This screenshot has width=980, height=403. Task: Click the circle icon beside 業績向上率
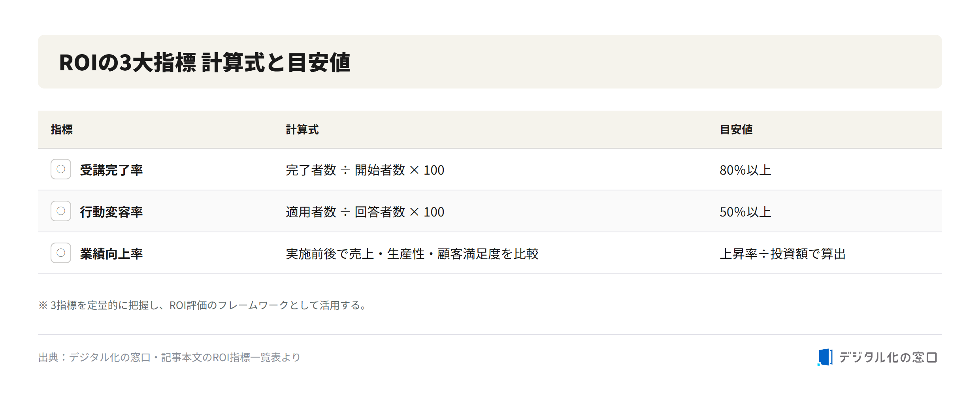point(61,253)
